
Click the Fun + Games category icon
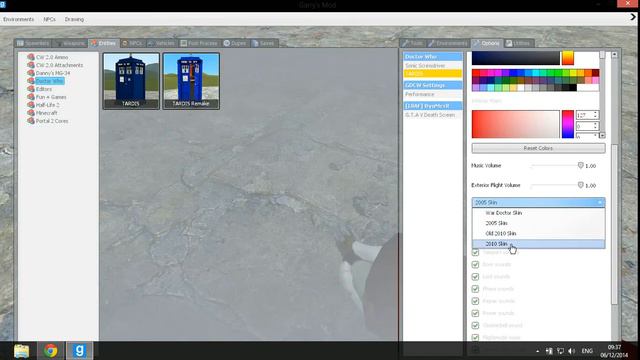[x=31, y=97]
